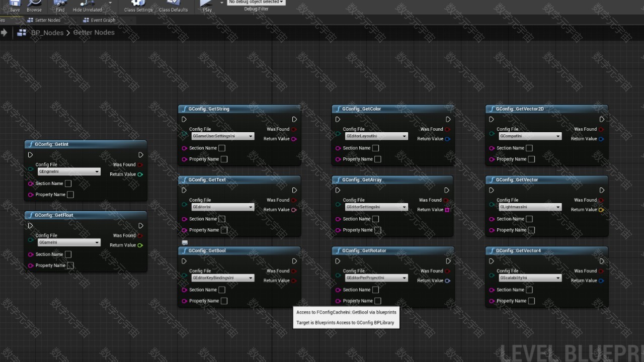Click GetString output execution pin
The width and height of the screenshot is (644, 362).
coord(294,120)
